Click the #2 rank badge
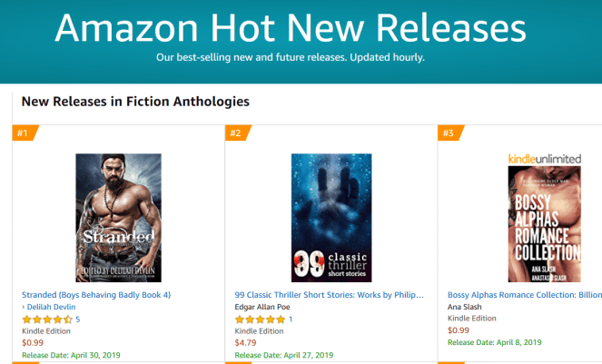Image resolution: width=602 pixels, height=364 pixels. (235, 133)
